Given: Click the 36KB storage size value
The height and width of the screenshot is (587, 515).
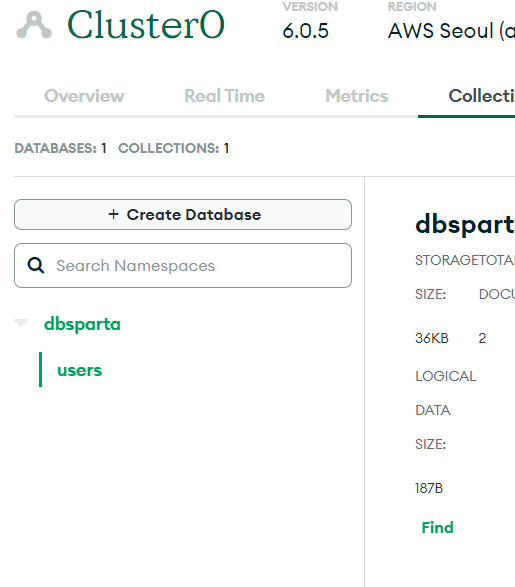Looking at the screenshot, I should tap(432, 338).
